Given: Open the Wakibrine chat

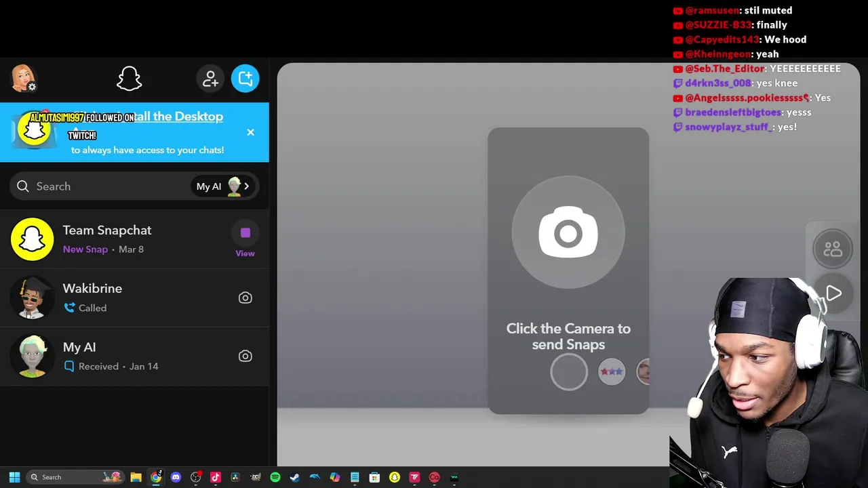Looking at the screenshot, I should (134, 298).
